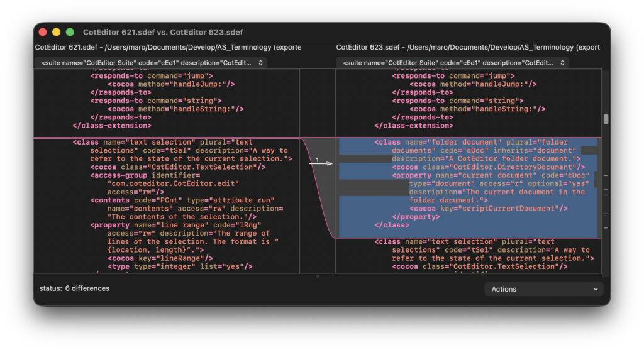Open the right pane suite symbol dropdown
The image size is (644, 350).
[453, 63]
